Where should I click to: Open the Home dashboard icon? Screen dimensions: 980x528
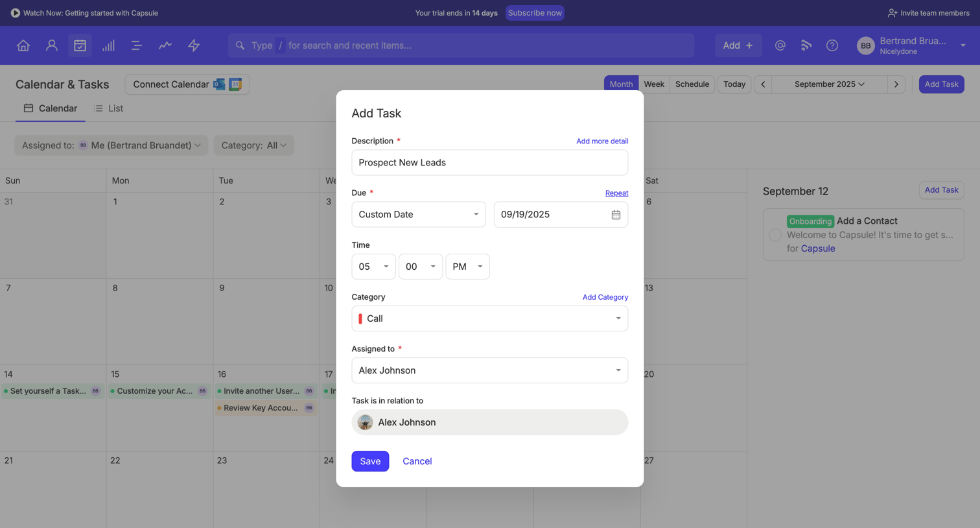click(x=23, y=45)
